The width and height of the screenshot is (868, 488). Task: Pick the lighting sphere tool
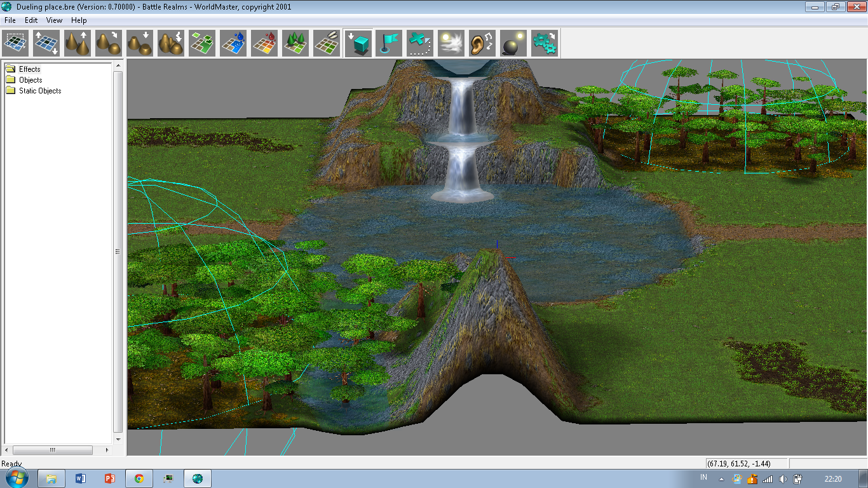[x=513, y=43]
